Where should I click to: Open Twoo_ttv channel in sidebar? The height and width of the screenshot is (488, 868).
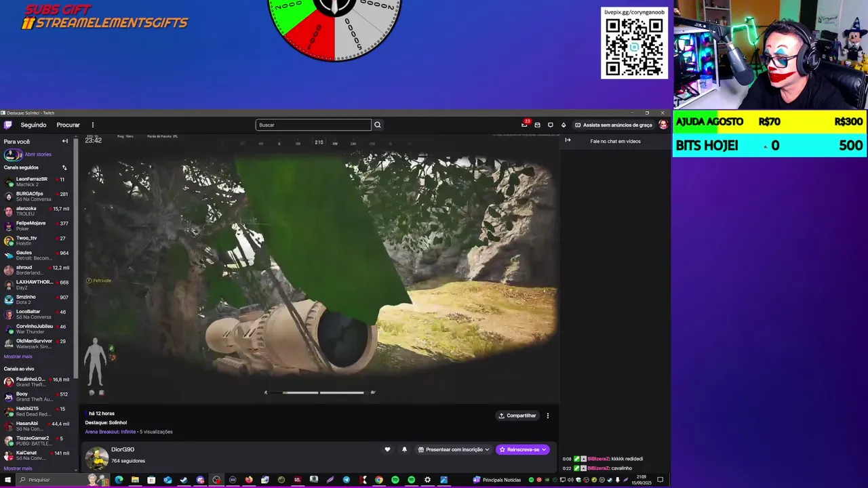[x=38, y=241]
